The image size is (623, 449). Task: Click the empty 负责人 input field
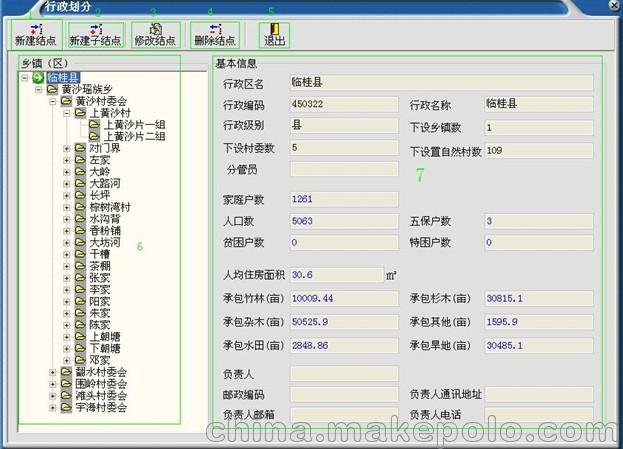[344, 374]
